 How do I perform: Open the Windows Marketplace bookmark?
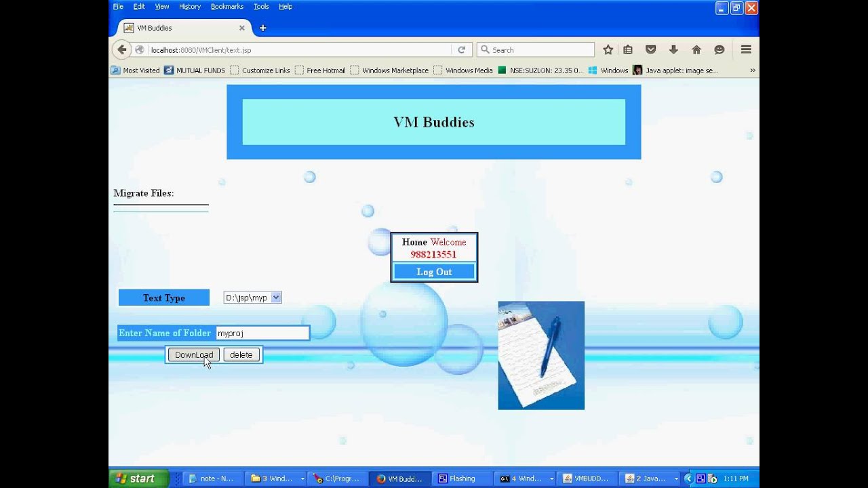[x=389, y=70]
